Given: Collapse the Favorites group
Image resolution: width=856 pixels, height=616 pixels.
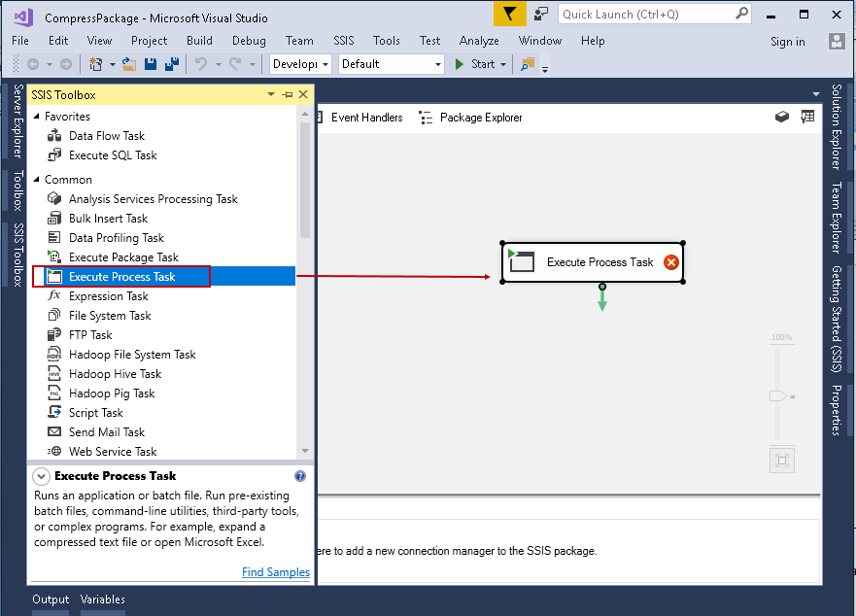Looking at the screenshot, I should 37,116.
